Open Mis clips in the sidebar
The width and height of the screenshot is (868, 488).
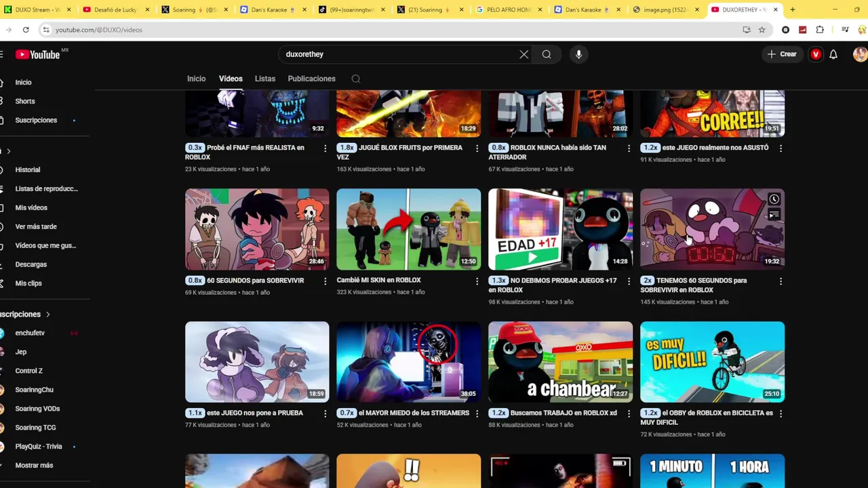click(28, 284)
